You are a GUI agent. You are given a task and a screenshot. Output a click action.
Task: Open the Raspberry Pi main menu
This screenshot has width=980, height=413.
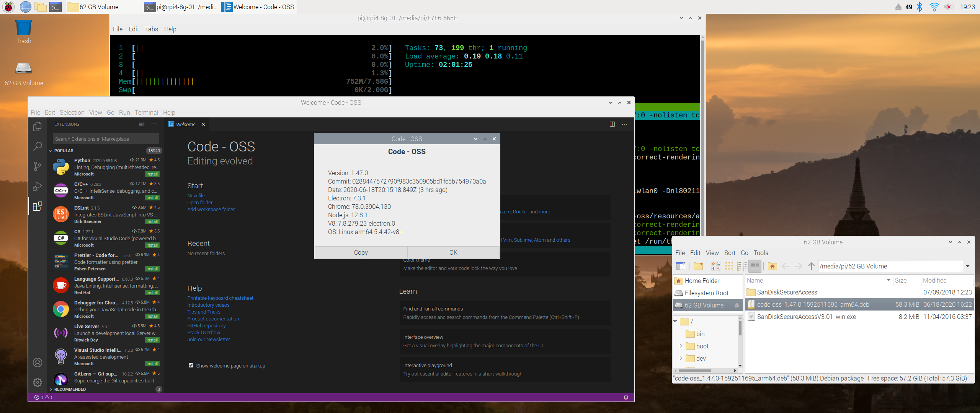(8, 7)
